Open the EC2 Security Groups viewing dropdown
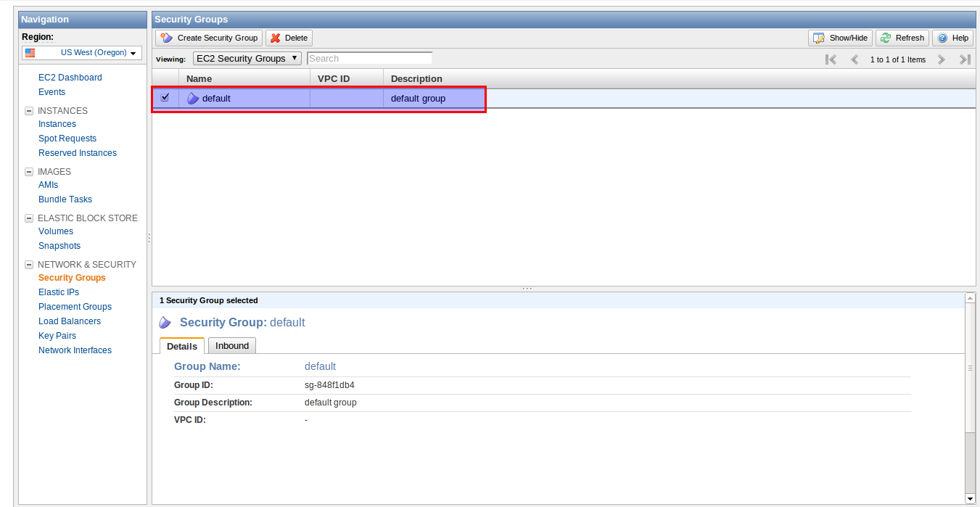 pos(247,58)
